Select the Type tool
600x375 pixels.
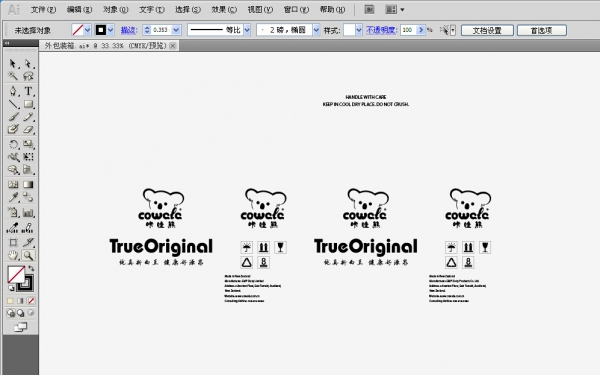click(x=28, y=91)
